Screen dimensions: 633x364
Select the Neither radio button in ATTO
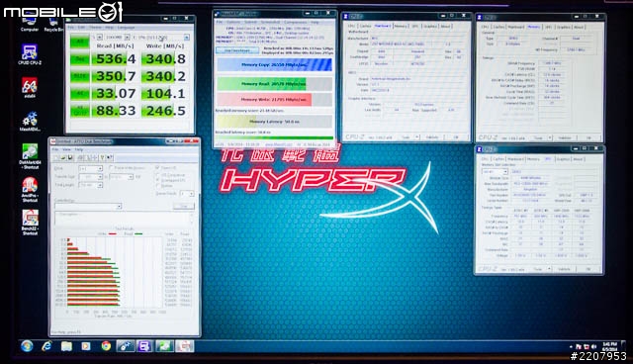[x=165, y=186]
